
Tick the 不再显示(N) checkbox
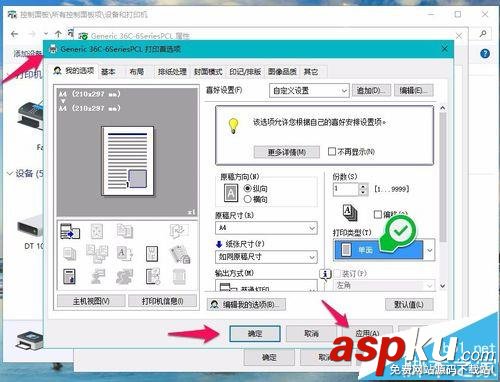coord(332,152)
